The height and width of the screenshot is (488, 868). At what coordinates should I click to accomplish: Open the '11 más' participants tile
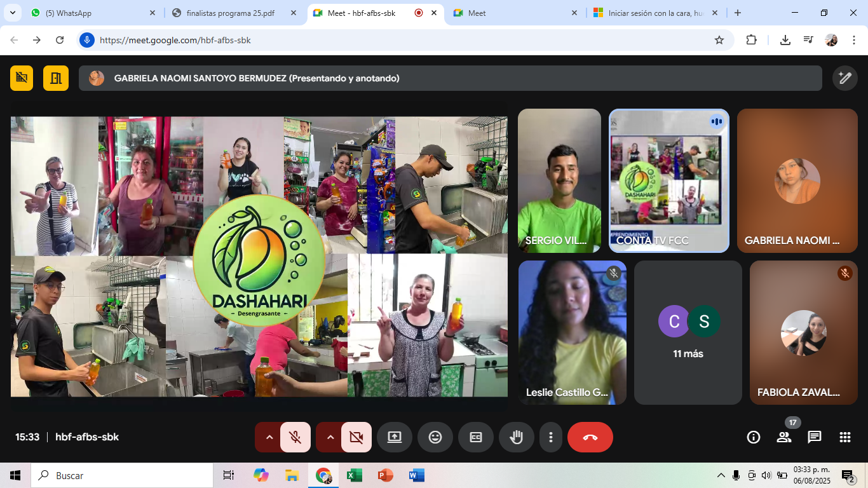(688, 332)
